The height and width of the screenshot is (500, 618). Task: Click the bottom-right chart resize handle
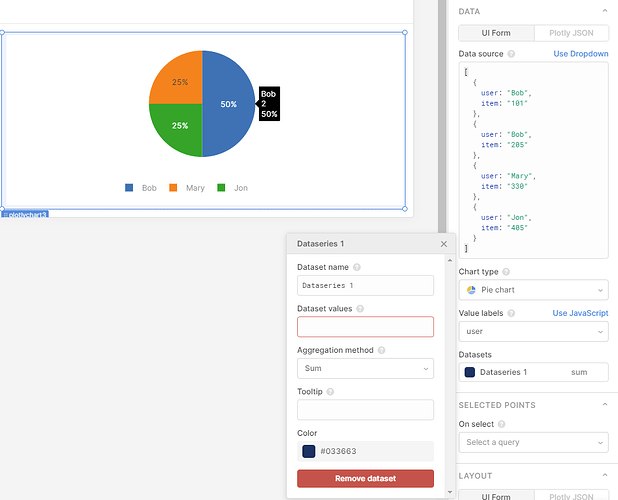tap(405, 209)
